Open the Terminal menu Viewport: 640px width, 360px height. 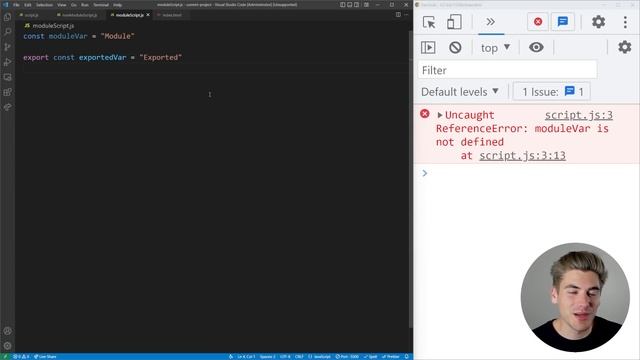[101, 5]
